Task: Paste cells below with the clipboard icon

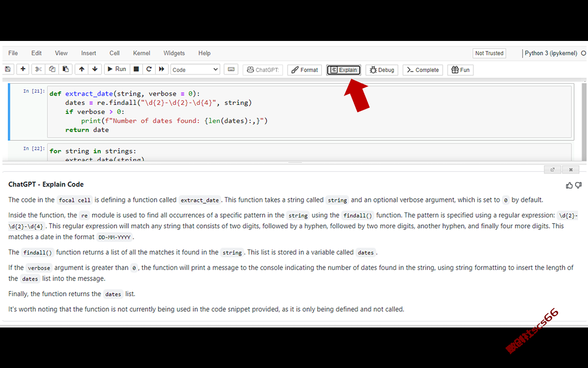Action: (65, 69)
